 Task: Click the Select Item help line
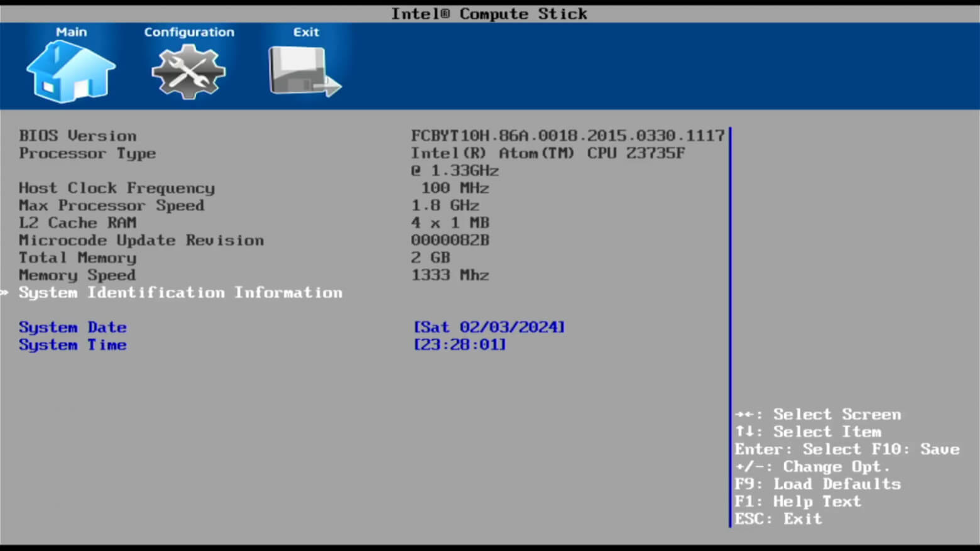click(x=808, y=432)
